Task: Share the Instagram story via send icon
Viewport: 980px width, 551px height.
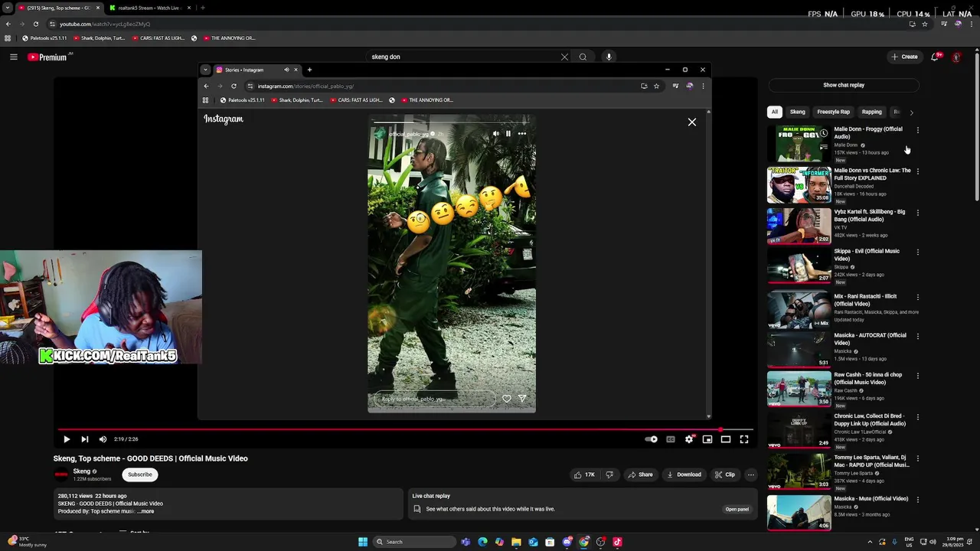Action: [522, 399]
